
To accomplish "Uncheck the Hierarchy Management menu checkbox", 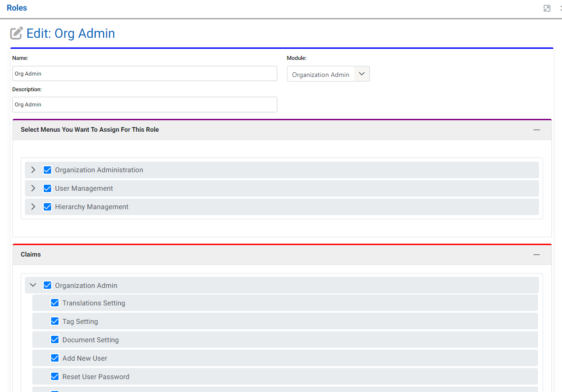I will (47, 207).
